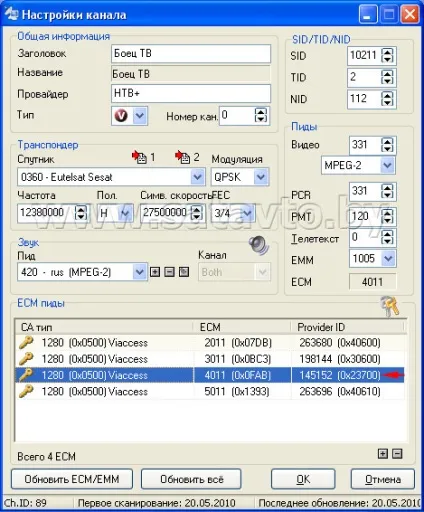The width and height of the screenshot is (424, 512).
Task: Expand the EMM 1005 dropdown
Action: point(388,259)
